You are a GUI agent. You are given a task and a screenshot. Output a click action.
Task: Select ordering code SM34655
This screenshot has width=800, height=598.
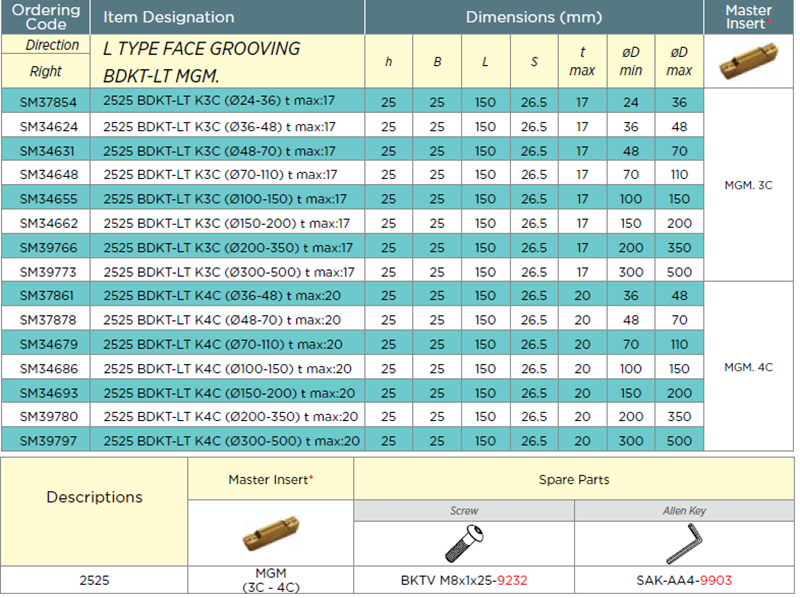click(48, 199)
